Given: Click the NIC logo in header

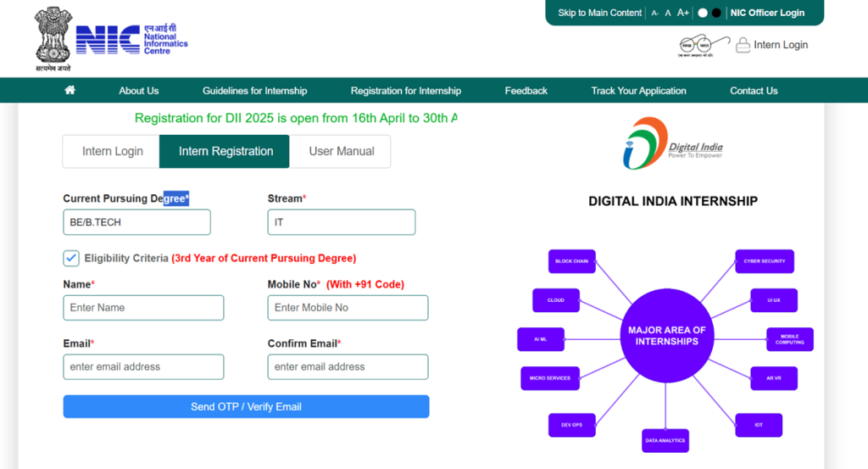Looking at the screenshot, I should point(131,39).
